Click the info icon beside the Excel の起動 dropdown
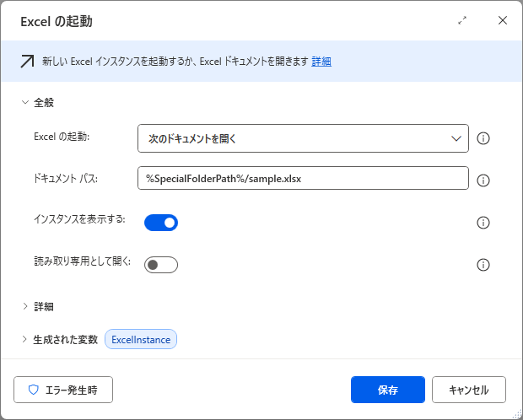The width and height of the screenshot is (523, 420). click(483, 138)
